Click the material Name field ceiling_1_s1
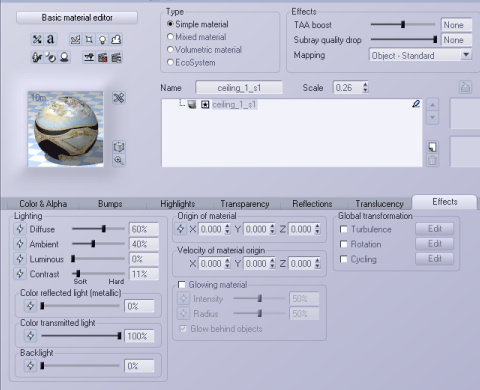480x390 pixels. point(239,88)
